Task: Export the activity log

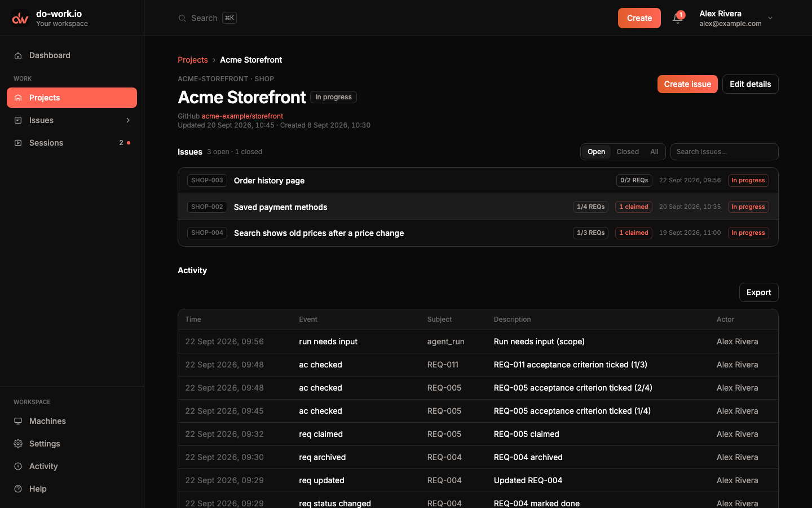Action: coord(759,292)
